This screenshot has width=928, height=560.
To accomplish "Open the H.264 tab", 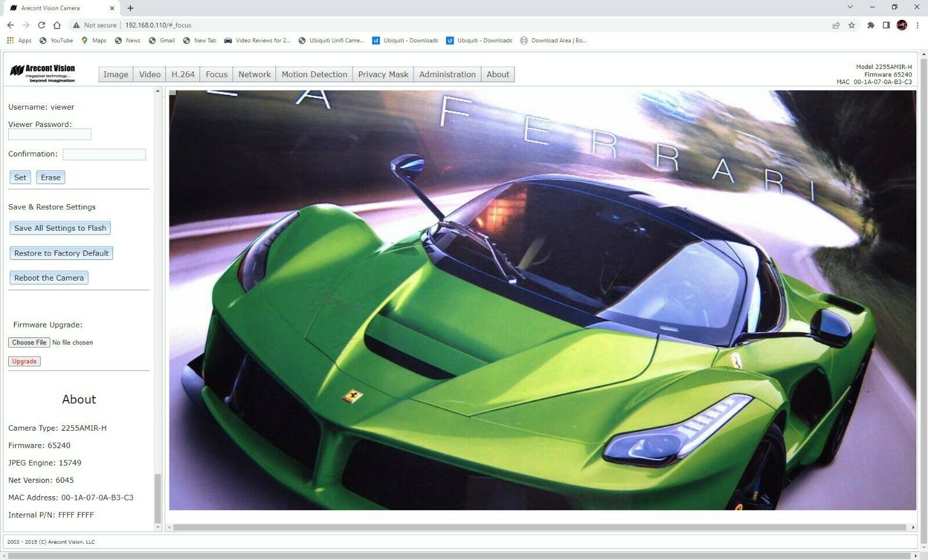I will [183, 74].
